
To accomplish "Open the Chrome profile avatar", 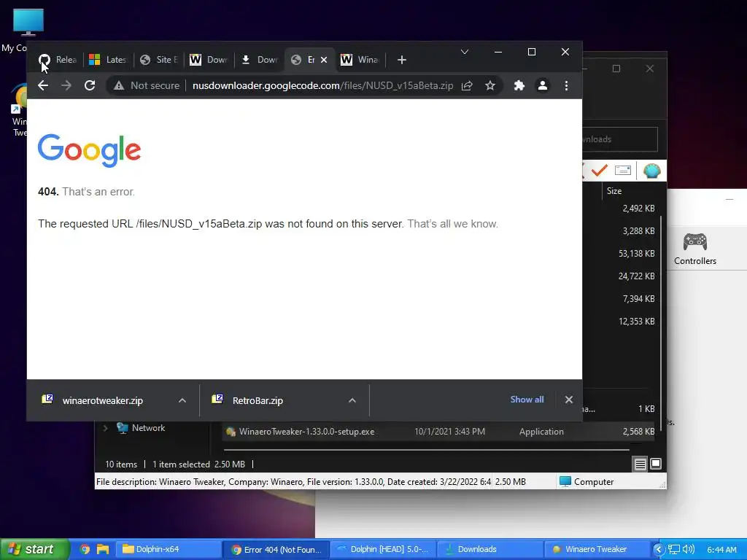I will (x=542, y=85).
